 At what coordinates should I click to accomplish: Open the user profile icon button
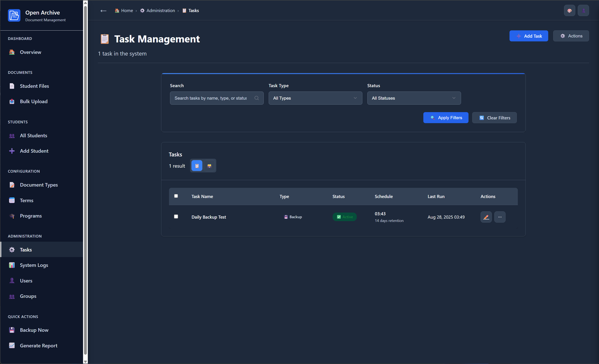point(583,10)
